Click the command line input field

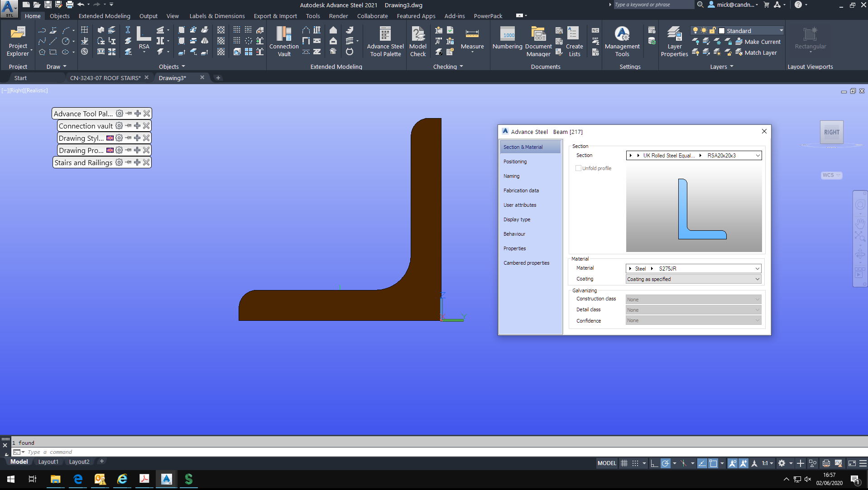click(91, 452)
